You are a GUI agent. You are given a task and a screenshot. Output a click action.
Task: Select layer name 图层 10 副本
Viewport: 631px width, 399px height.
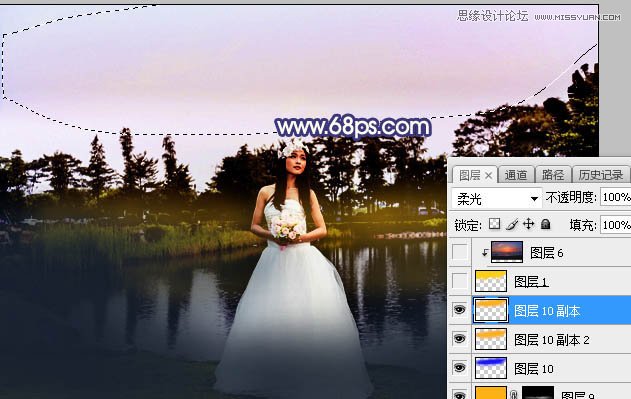547,311
